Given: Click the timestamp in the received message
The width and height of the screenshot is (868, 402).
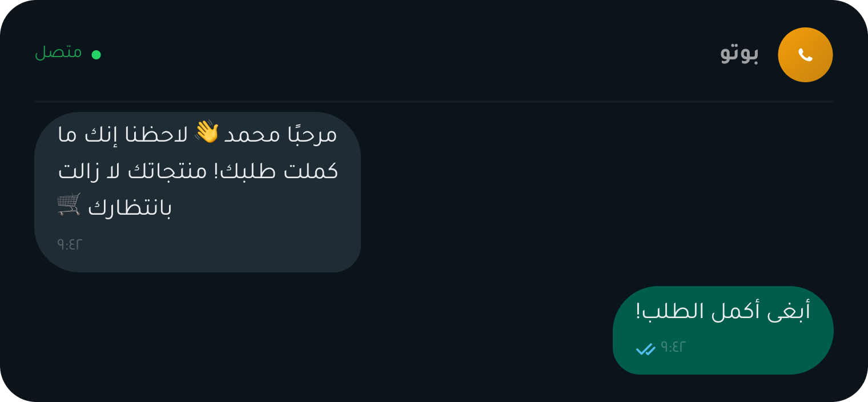Looking at the screenshot, I should (70, 244).
